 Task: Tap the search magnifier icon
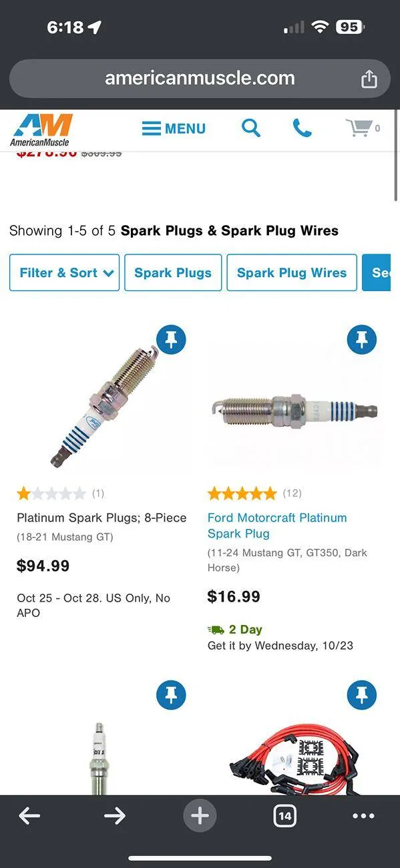[x=251, y=128]
